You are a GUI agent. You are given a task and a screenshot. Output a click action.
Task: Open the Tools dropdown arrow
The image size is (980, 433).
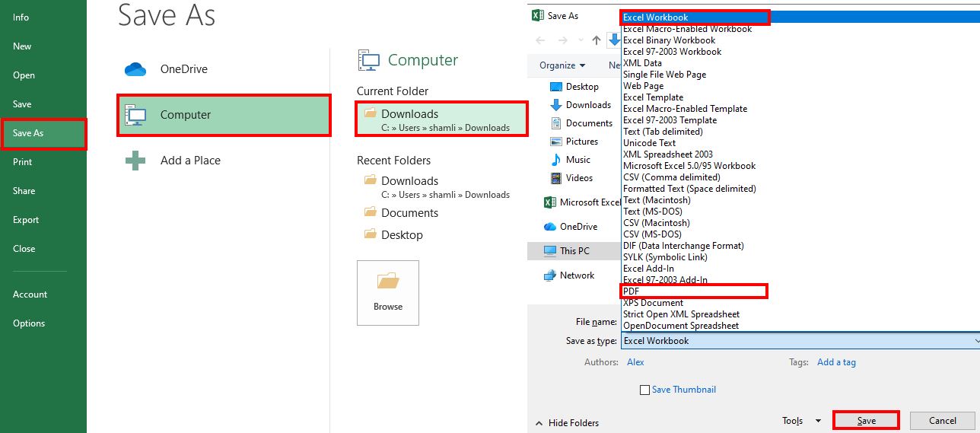tap(818, 421)
